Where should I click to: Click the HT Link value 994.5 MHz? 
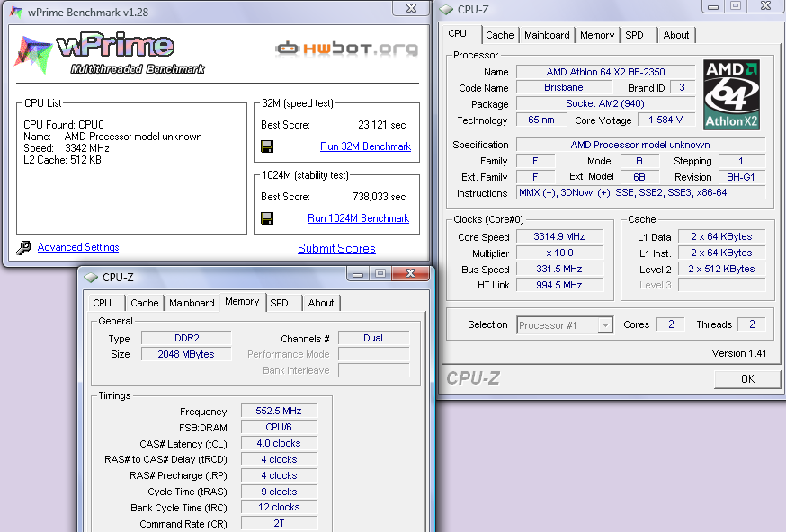[559, 285]
